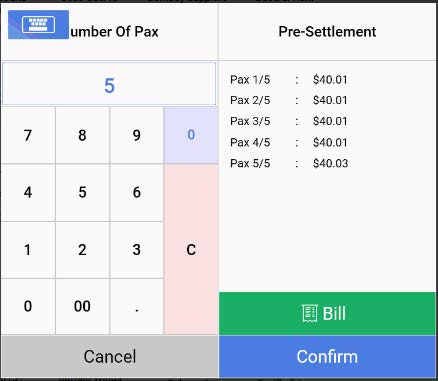Screen dimensions: 438x381
Task: Click the Number Of Pax input field
Action: click(109, 84)
